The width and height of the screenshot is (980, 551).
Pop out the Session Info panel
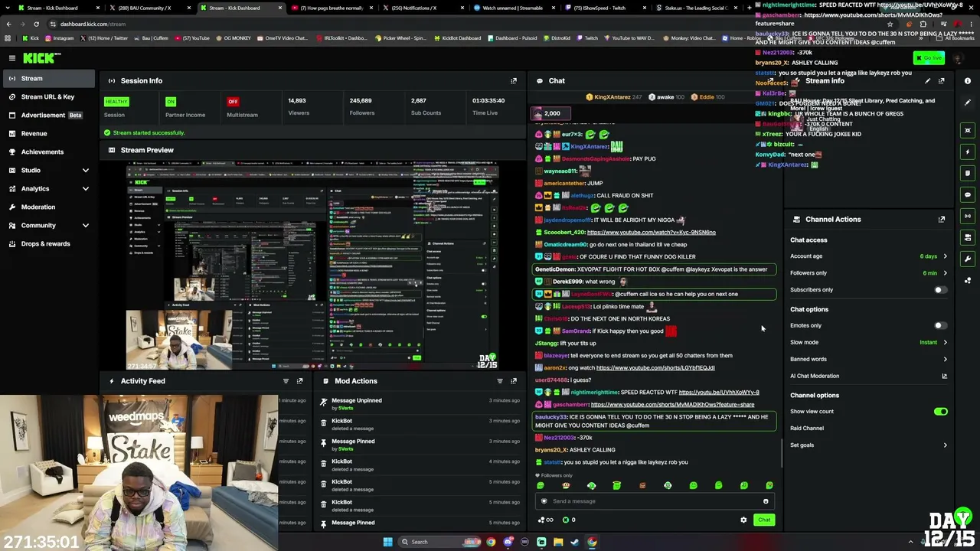[x=514, y=80]
